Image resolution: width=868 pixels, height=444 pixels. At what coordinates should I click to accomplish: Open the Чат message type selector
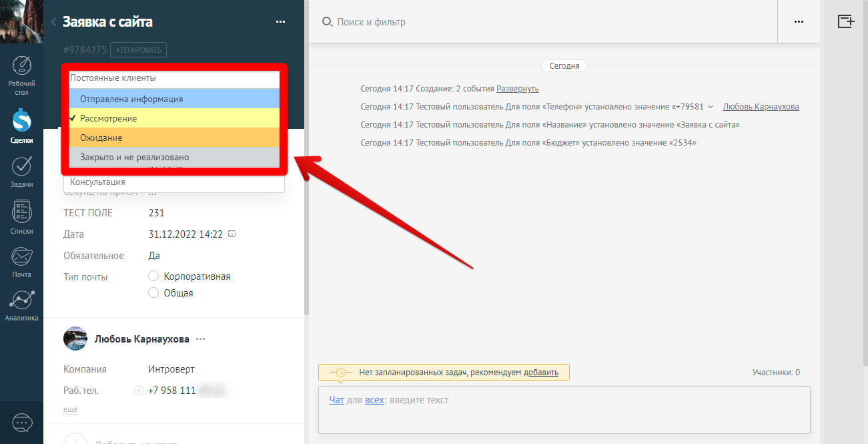[336, 400]
